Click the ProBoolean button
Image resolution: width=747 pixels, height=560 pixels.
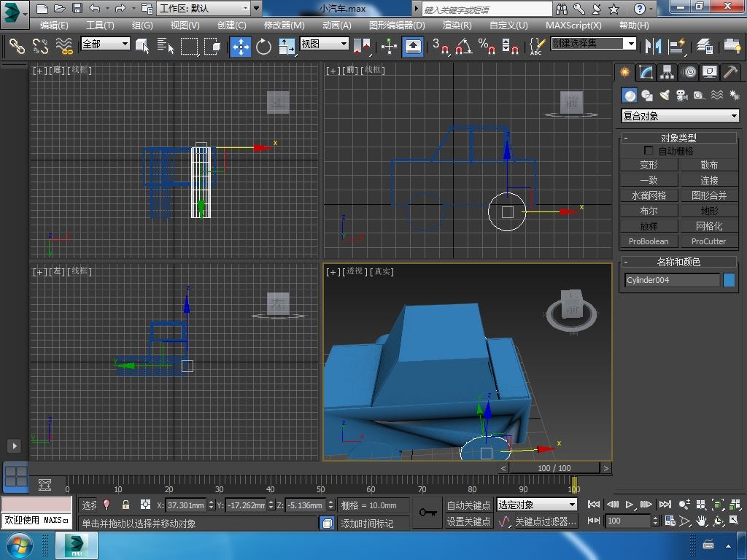point(649,241)
